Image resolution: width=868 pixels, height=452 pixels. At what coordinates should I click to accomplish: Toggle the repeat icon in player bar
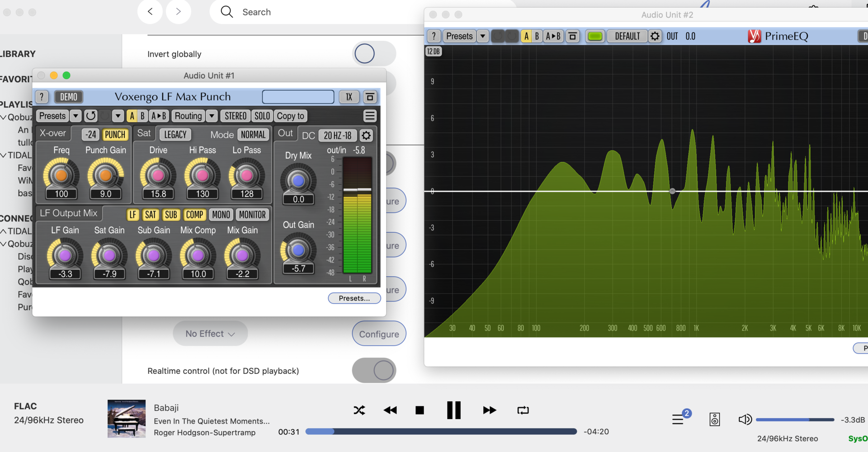(523, 410)
